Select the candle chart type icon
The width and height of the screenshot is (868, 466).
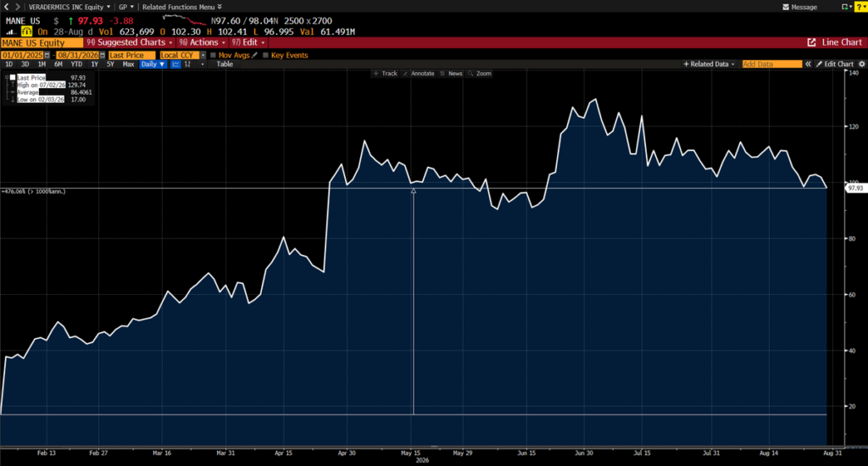point(187,64)
